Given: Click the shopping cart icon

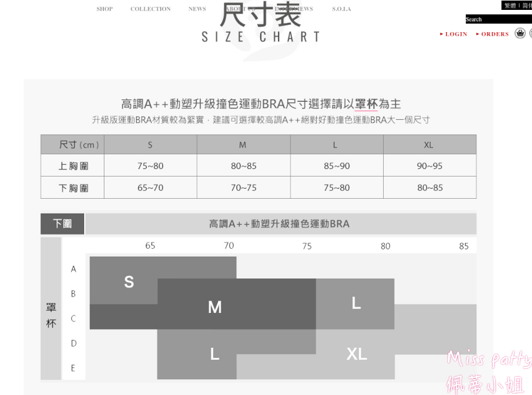Looking at the screenshot, I should (x=520, y=33).
